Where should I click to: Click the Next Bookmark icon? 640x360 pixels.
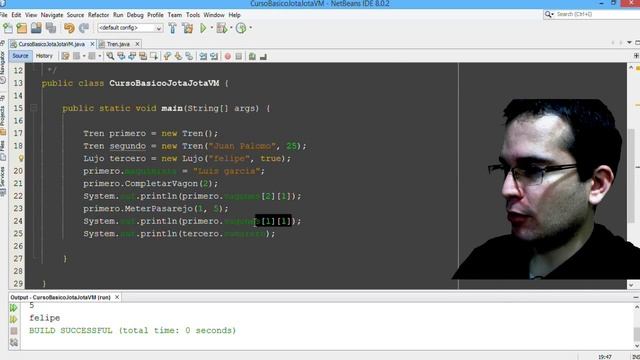pyautogui.click(x=178, y=56)
